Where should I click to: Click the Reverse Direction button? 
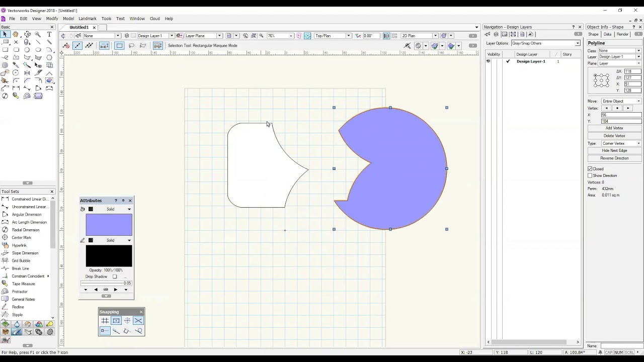(614, 158)
